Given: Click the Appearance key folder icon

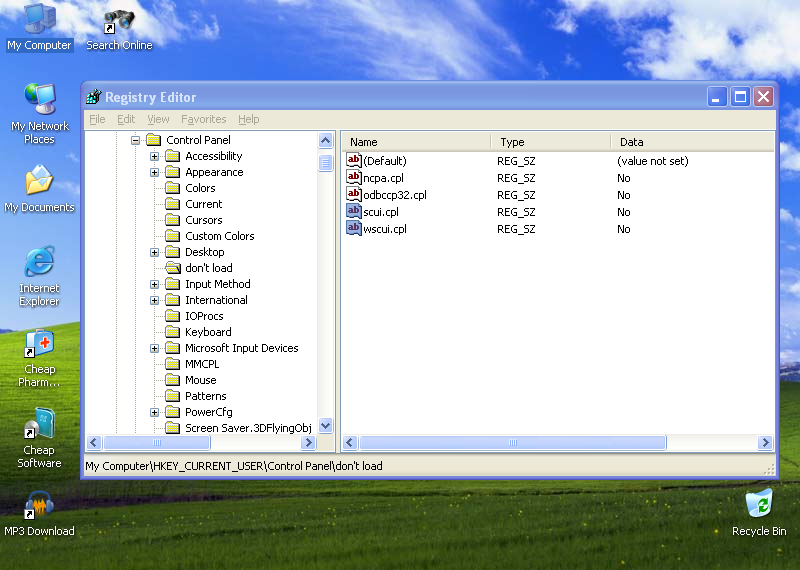Looking at the screenshot, I should click(173, 172).
